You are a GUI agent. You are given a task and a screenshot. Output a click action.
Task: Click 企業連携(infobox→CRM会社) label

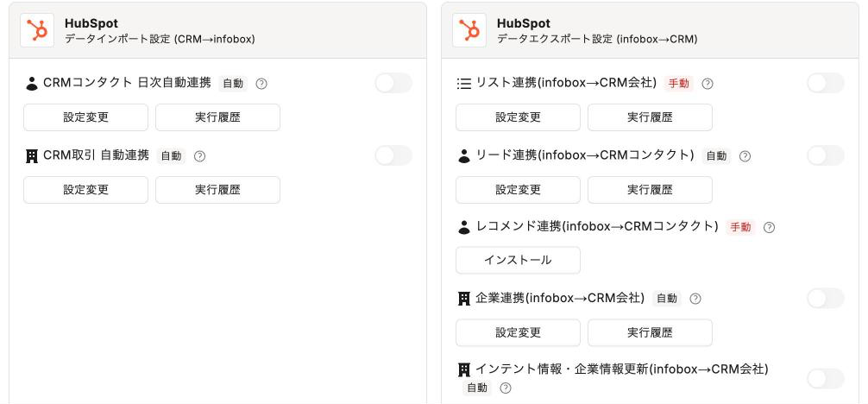(x=560, y=298)
